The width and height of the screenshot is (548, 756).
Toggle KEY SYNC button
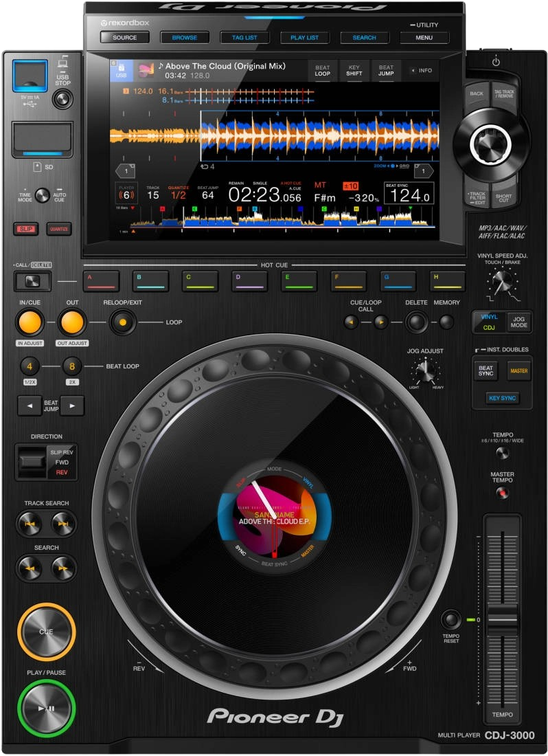[x=502, y=398]
